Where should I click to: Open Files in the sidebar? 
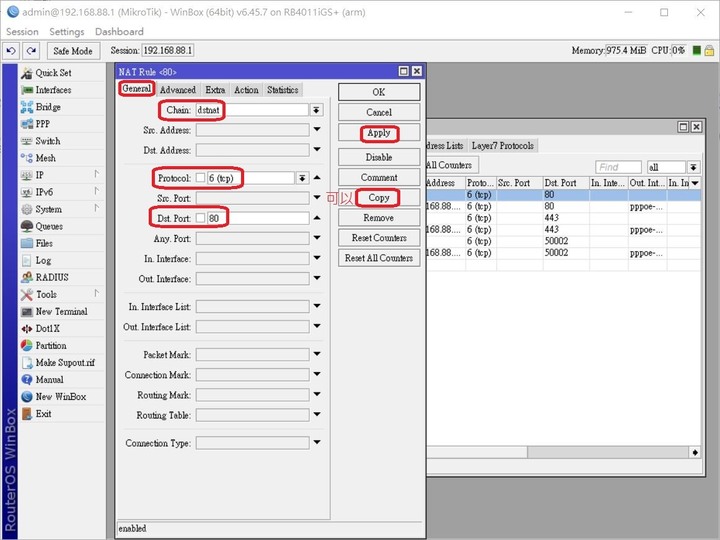point(44,243)
